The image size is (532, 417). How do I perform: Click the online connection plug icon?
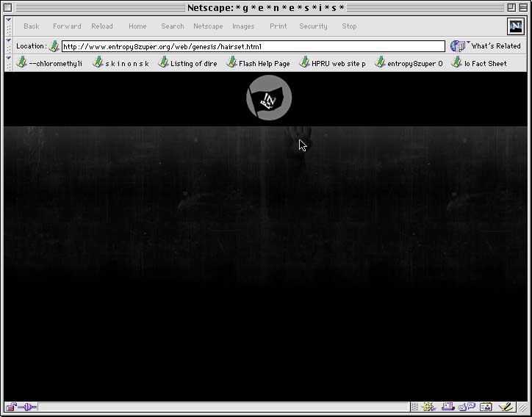point(28,407)
